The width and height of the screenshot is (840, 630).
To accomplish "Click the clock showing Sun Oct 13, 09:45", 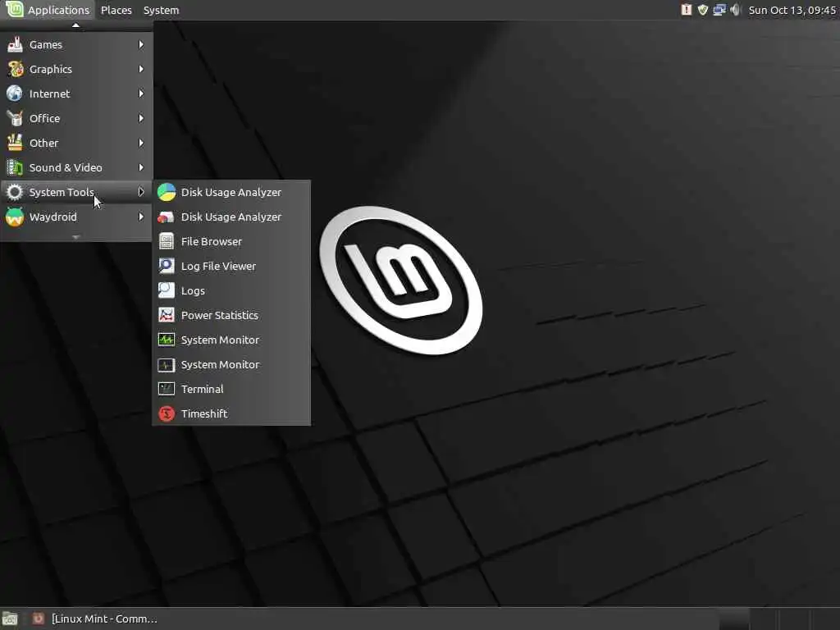I will pos(792,10).
